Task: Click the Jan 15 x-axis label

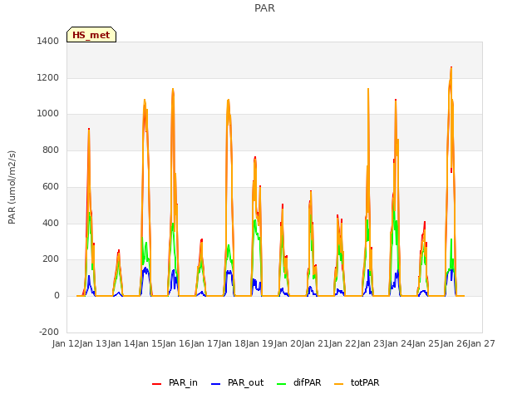Action: 149,343
